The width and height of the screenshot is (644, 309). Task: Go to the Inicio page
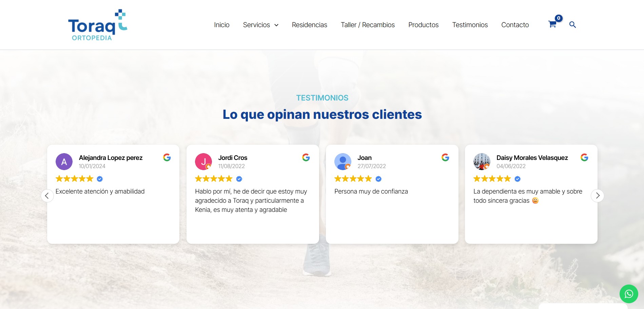click(x=221, y=25)
